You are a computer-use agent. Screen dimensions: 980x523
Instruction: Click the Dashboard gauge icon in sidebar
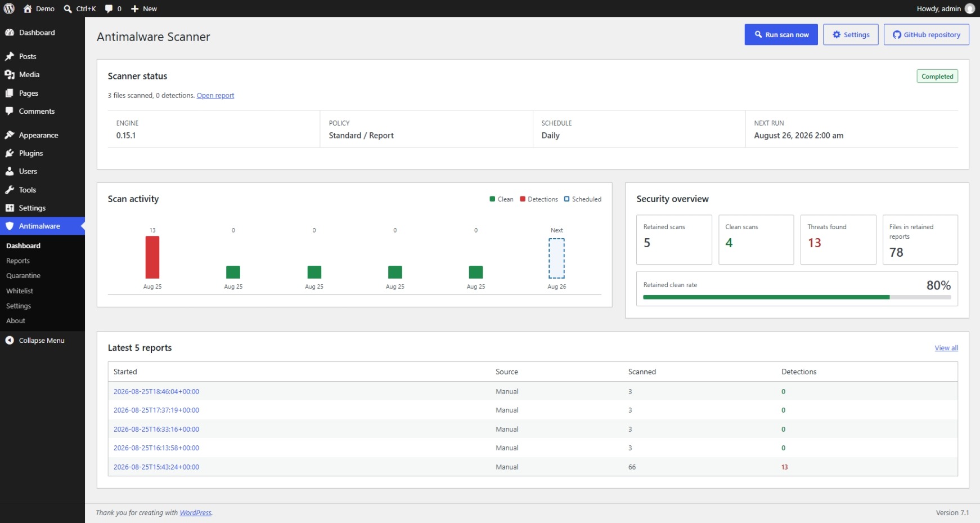coord(10,33)
